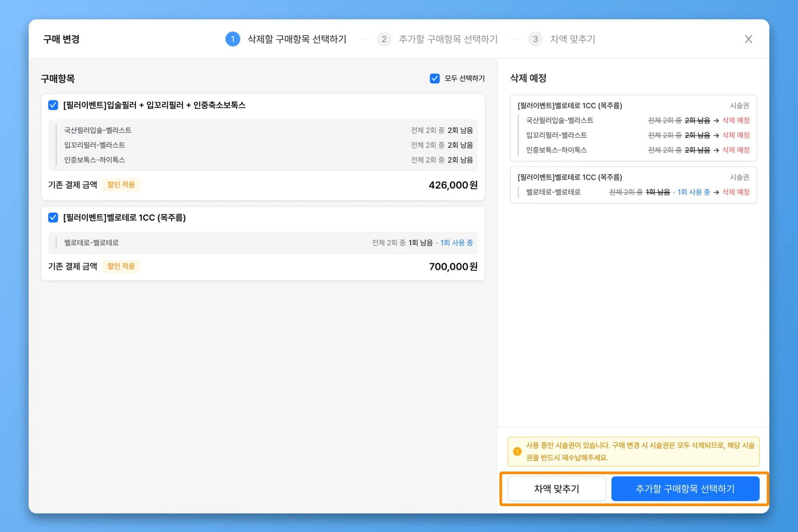Toggle the 모두 선택하기 checkbox
The image size is (798, 532).
coord(434,78)
